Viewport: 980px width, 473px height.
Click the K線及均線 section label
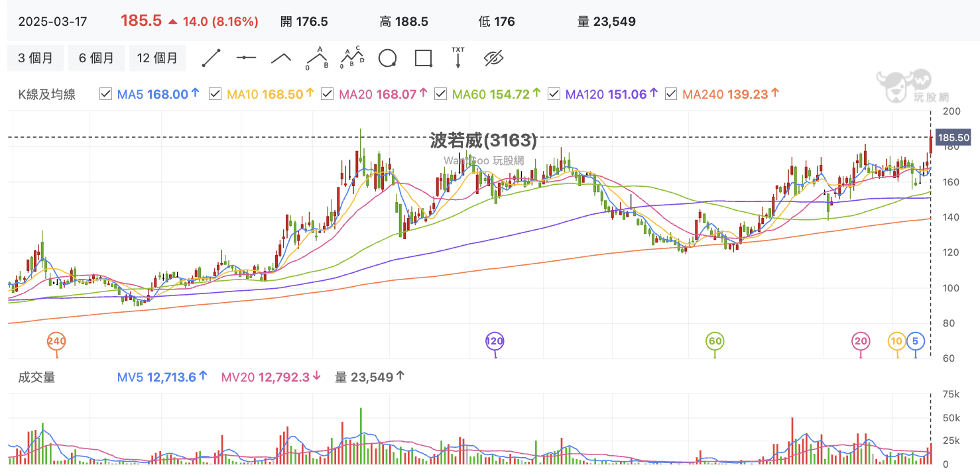(47, 94)
